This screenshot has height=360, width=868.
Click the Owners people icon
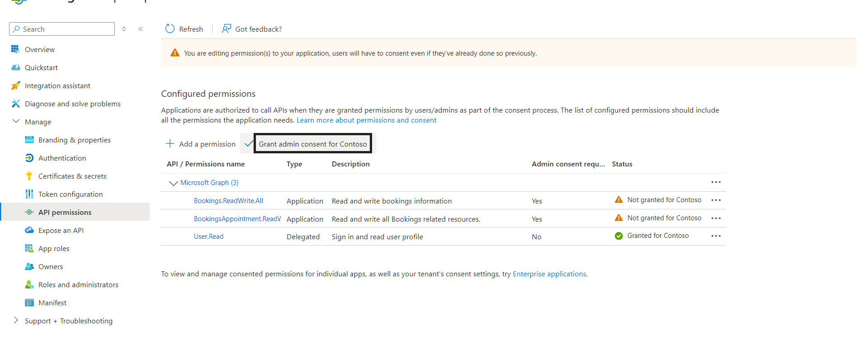point(29,266)
